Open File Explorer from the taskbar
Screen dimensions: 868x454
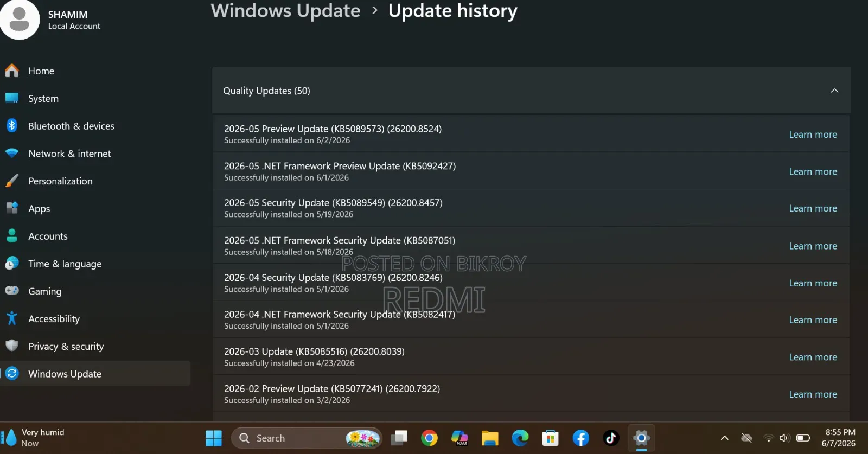[490, 438]
